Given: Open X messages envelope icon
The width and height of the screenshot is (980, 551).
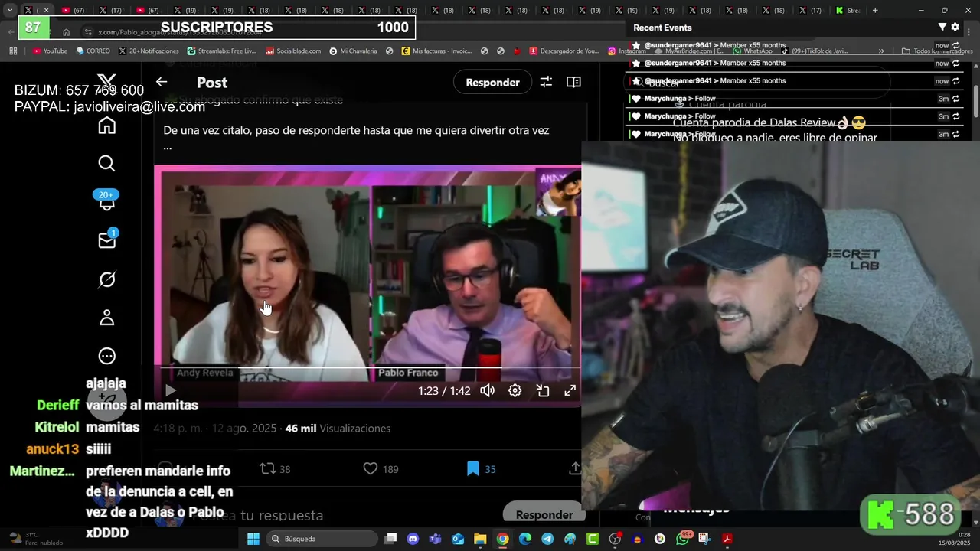Looking at the screenshot, I should (107, 240).
